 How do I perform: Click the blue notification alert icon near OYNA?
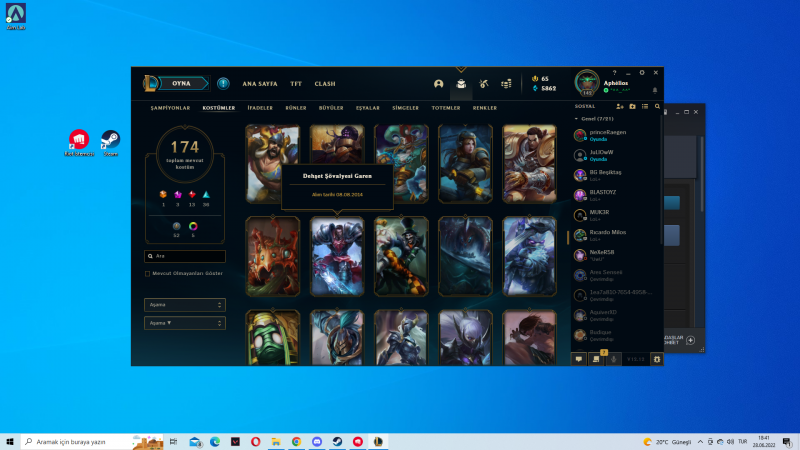(x=223, y=83)
